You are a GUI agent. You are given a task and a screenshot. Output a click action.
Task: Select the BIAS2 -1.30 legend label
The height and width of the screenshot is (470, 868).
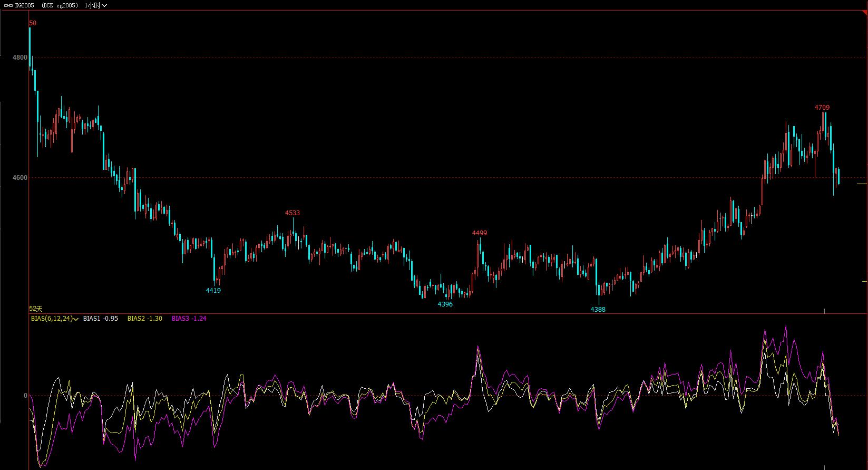(145, 319)
